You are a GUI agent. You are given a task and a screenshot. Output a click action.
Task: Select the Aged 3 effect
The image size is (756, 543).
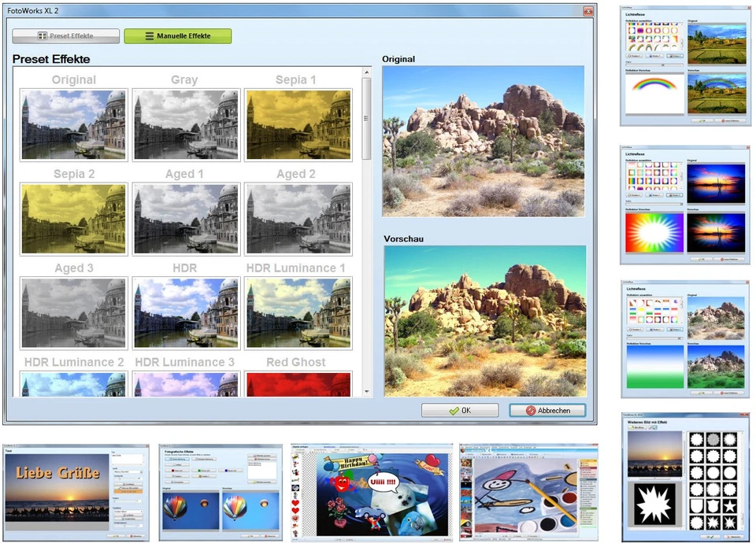(73, 312)
